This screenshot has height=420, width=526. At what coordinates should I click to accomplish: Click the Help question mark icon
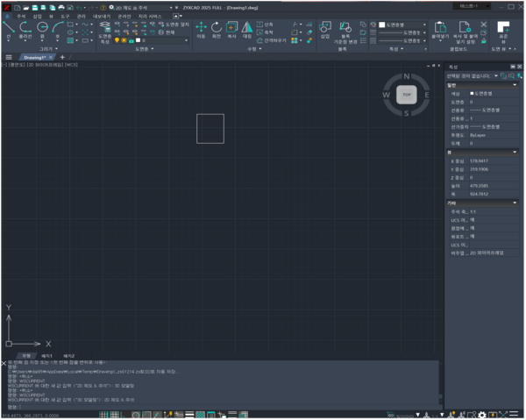(x=103, y=7)
